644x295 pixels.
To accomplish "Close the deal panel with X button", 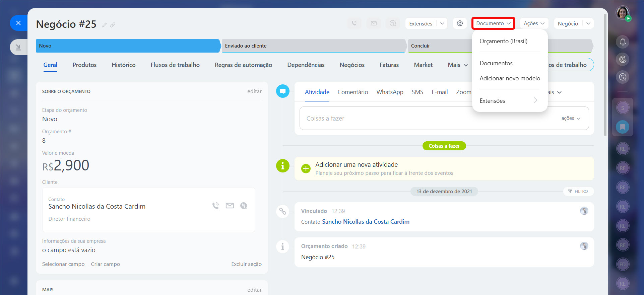I will coord(18,23).
